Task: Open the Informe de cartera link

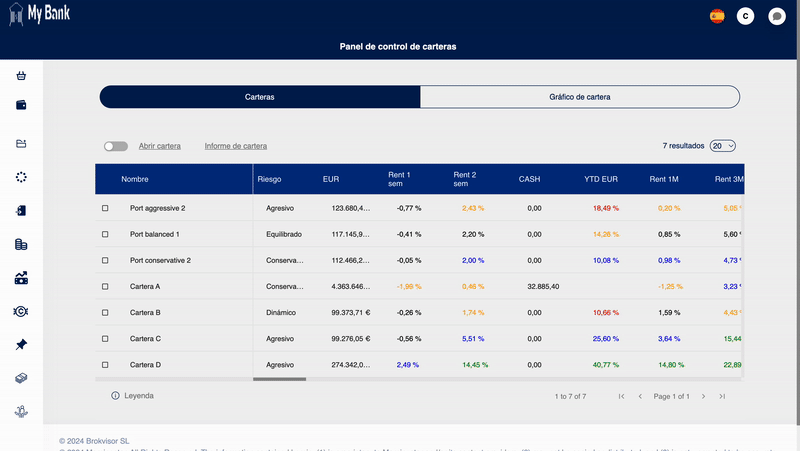Action: pos(235,146)
